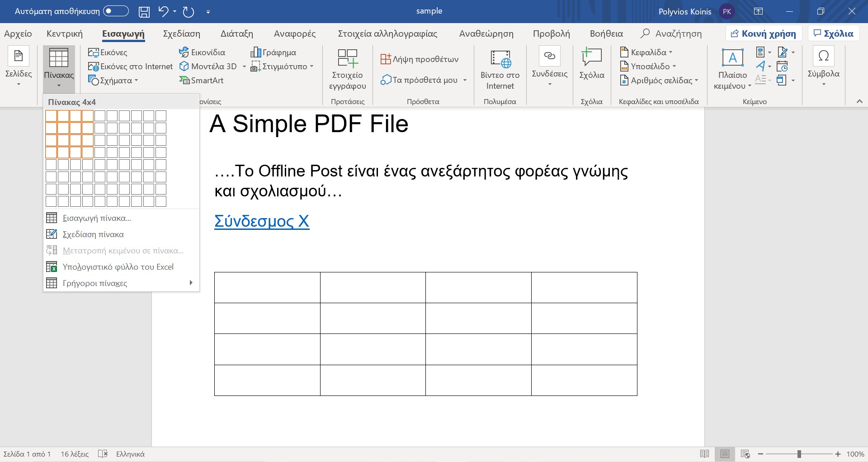Open Customize Quick Access Toolbar dropdown
The image size is (868, 462).
(x=208, y=12)
